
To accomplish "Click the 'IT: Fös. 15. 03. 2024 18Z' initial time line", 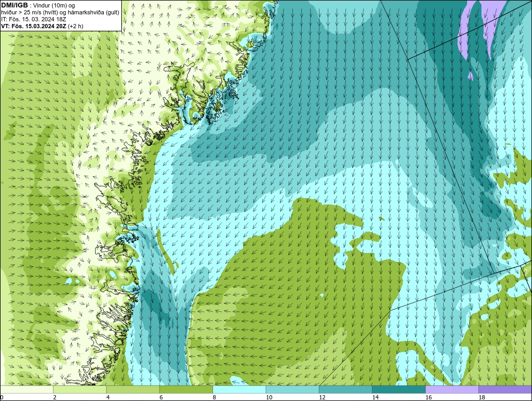I will 34,19.
